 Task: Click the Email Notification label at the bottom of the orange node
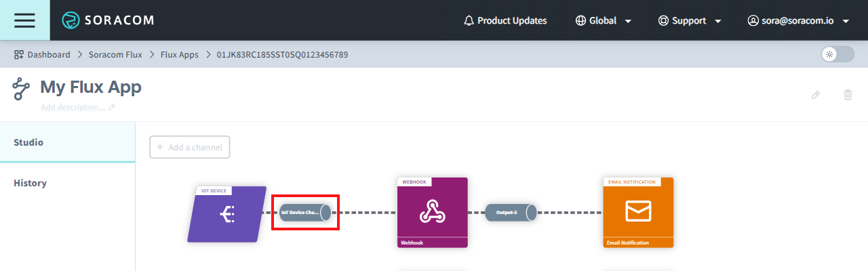[x=628, y=243]
